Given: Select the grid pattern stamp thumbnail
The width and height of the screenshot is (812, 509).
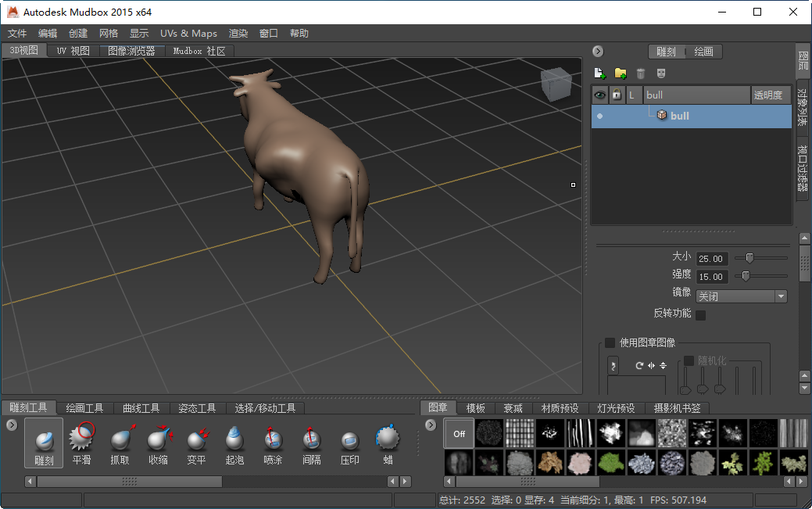Looking at the screenshot, I should point(520,433).
